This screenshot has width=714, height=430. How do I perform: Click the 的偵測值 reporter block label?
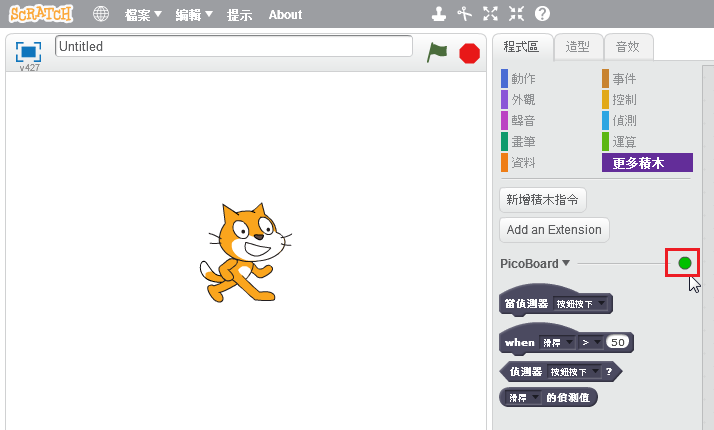(x=568, y=398)
